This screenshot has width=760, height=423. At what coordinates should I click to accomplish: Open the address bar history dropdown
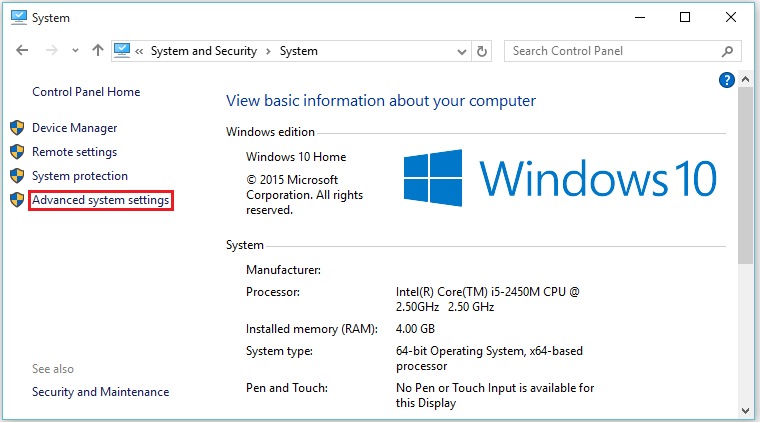462,51
